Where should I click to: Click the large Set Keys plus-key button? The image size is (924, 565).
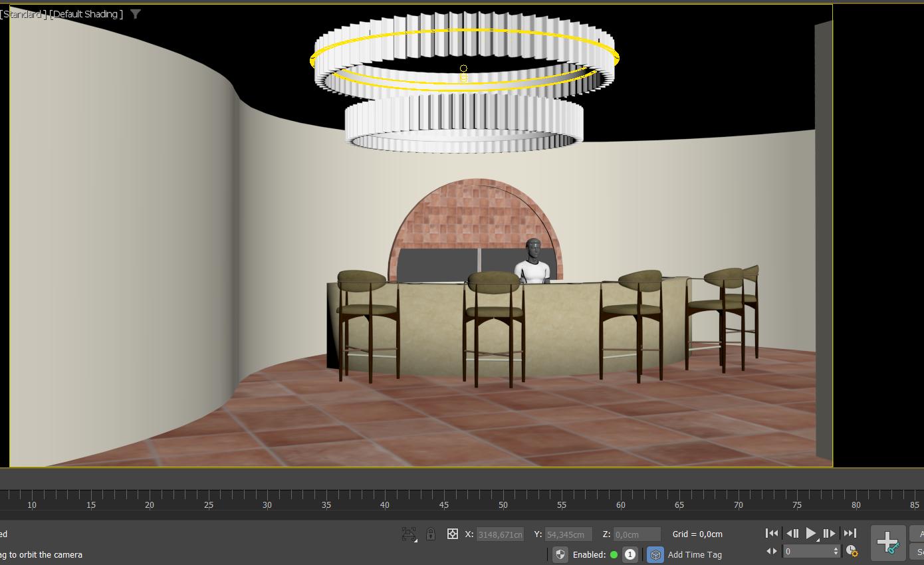click(888, 543)
